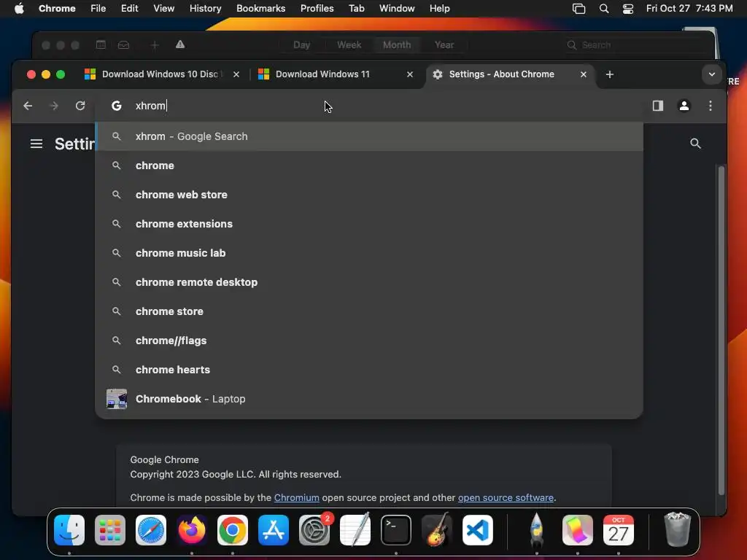The height and width of the screenshot is (560, 747).
Task: Click the Chrome icon in the Dock
Action: pyautogui.click(x=233, y=530)
